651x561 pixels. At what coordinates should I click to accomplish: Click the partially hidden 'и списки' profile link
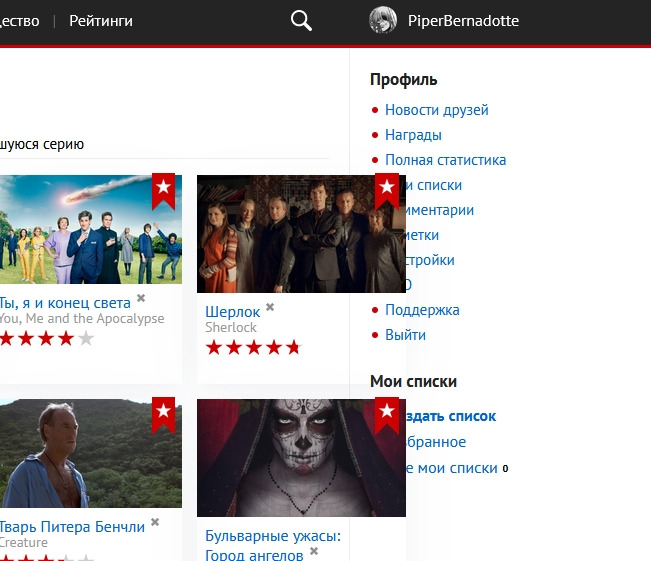433,185
